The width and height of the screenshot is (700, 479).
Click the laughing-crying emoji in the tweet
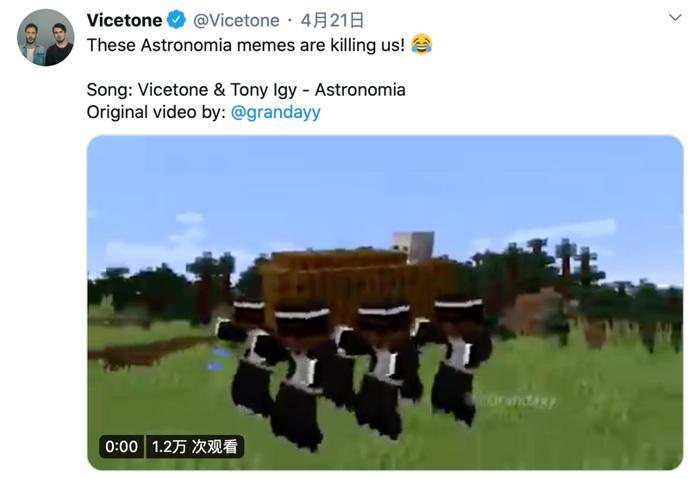coord(421,44)
